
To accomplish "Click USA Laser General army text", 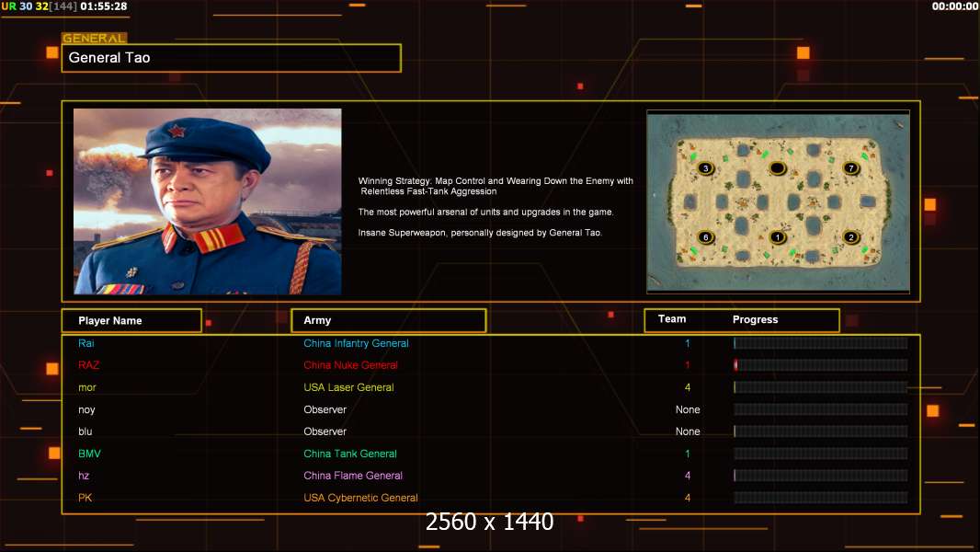I will (348, 387).
